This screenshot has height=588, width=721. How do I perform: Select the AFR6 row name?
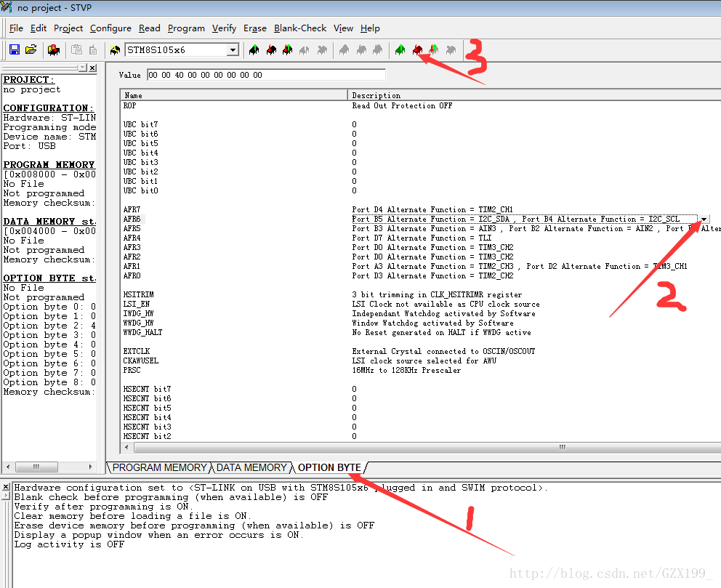point(132,220)
